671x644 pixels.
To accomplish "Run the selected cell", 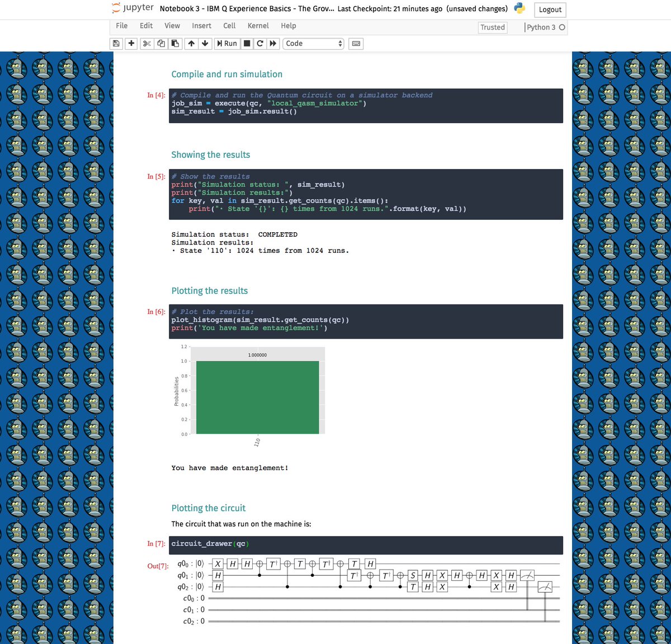I will [x=227, y=44].
